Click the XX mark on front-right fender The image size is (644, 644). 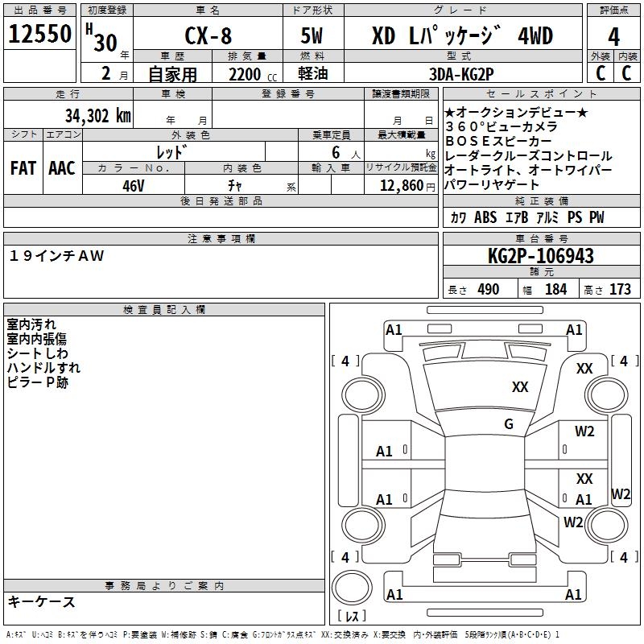[584, 369]
